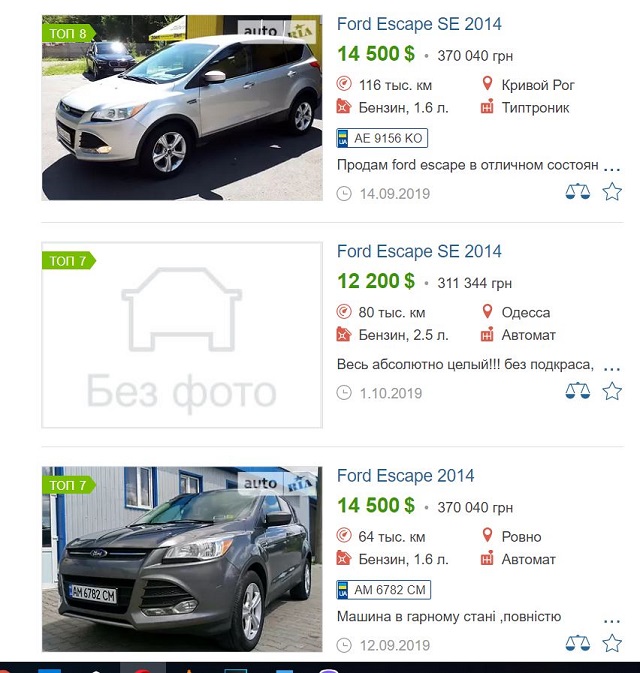
Task: Favorite the Rovno Ford Escape listing
Action: (612, 643)
